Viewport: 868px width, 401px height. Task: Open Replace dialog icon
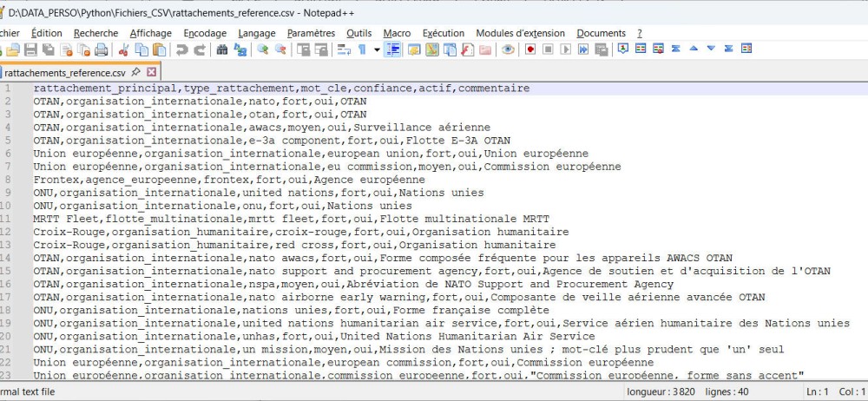tap(240, 49)
